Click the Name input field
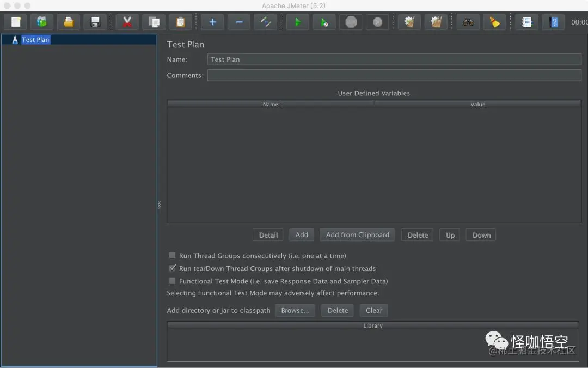This screenshot has height=368, width=588. pyautogui.click(x=394, y=59)
